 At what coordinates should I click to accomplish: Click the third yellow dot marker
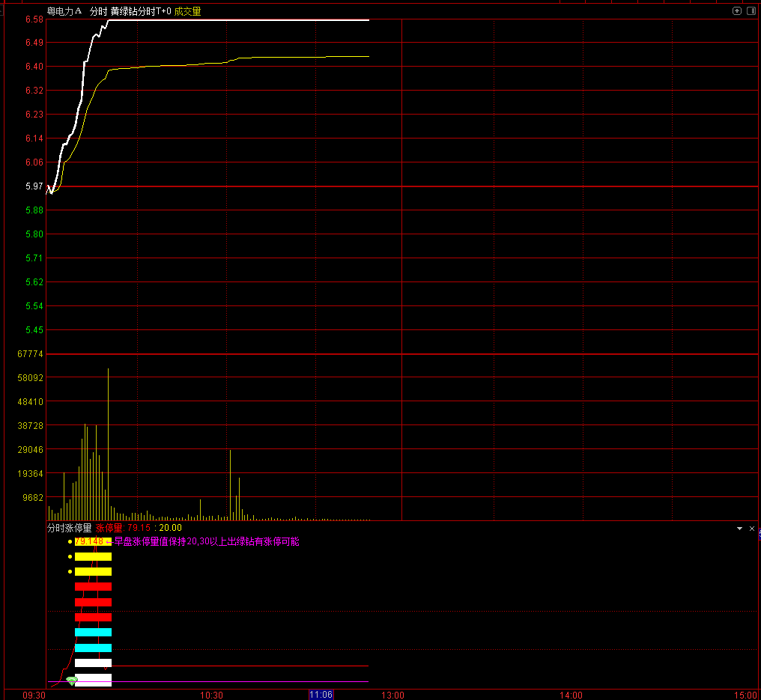pyautogui.click(x=70, y=571)
